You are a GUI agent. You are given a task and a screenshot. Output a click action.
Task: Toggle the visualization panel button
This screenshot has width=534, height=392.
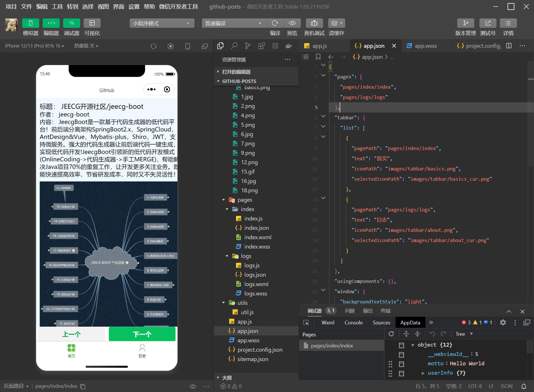coord(92,23)
